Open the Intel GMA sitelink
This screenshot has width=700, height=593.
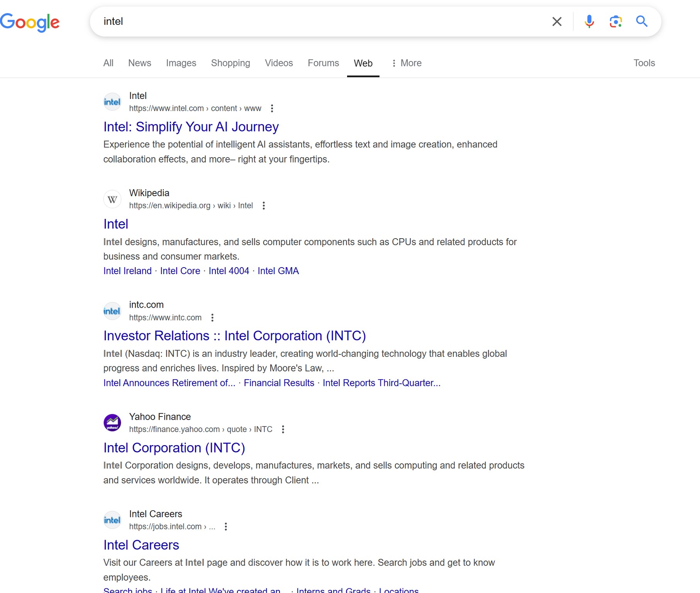(278, 271)
